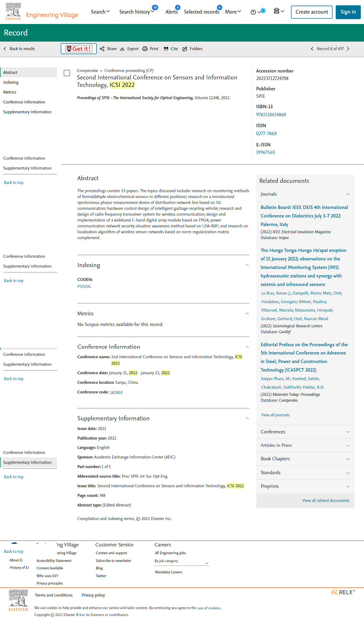Select the record checkbox beside the title
Image resolution: width=364 pixels, height=620 pixels.
pos(67,73)
